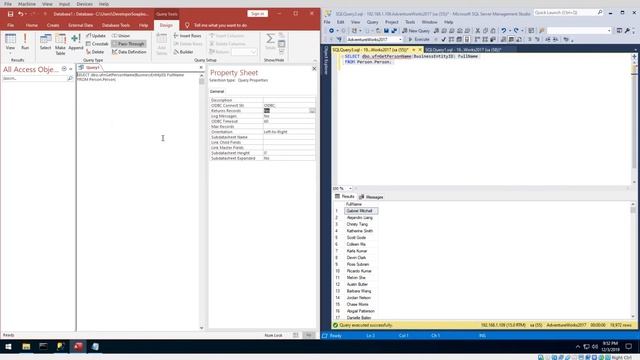Switch to the External Data ribbon tab

80,25
